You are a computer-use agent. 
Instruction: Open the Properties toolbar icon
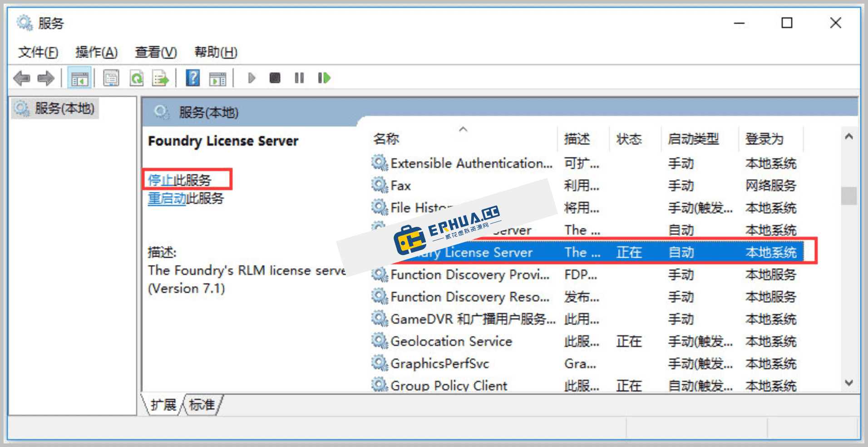tap(111, 78)
